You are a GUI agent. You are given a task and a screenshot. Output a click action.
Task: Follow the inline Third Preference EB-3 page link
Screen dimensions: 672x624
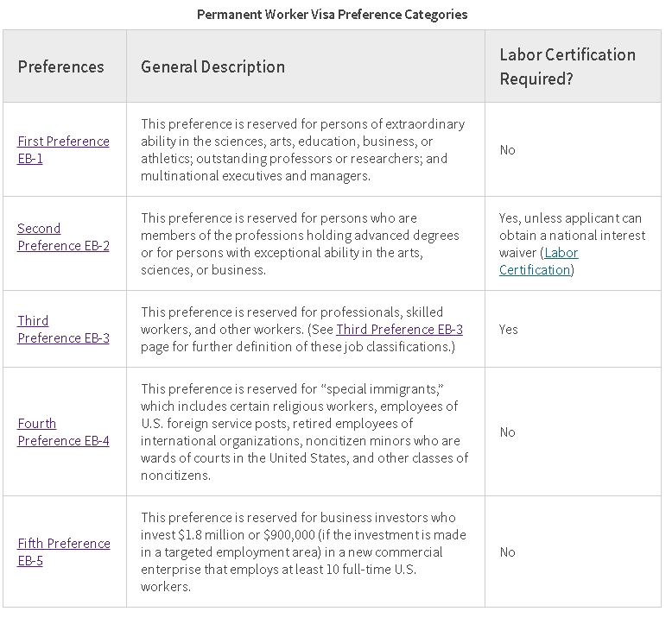coord(399,329)
